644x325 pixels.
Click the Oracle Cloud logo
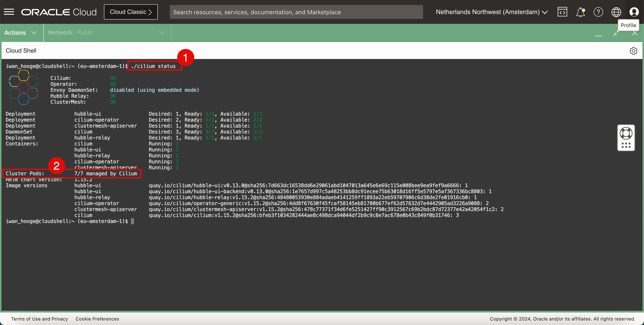point(59,12)
